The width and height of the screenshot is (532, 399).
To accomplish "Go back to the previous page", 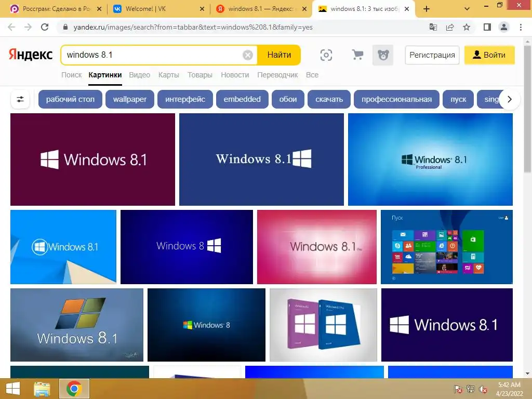I will (11, 27).
